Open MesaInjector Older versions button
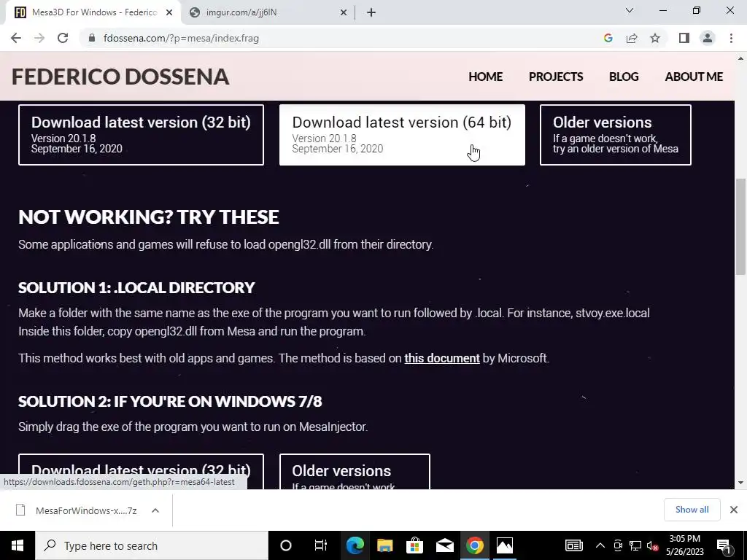The width and height of the screenshot is (747, 560). click(355, 472)
